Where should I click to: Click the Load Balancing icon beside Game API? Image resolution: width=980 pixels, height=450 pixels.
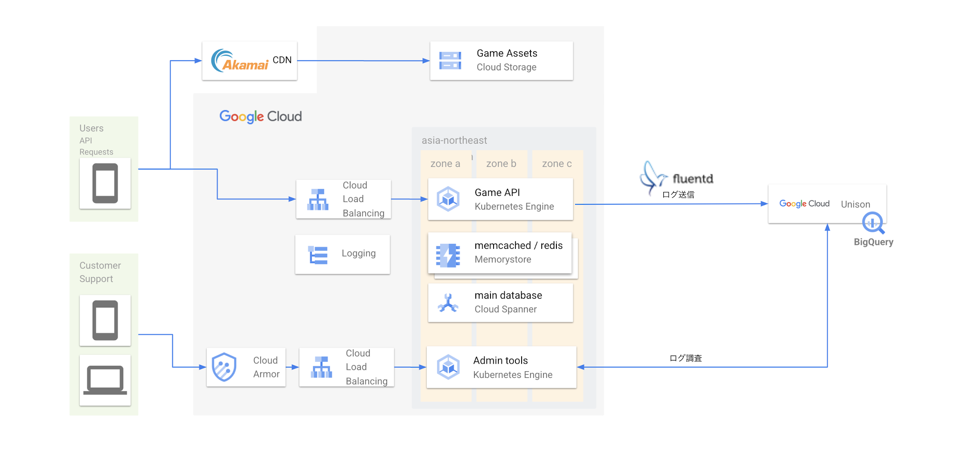pos(318,199)
